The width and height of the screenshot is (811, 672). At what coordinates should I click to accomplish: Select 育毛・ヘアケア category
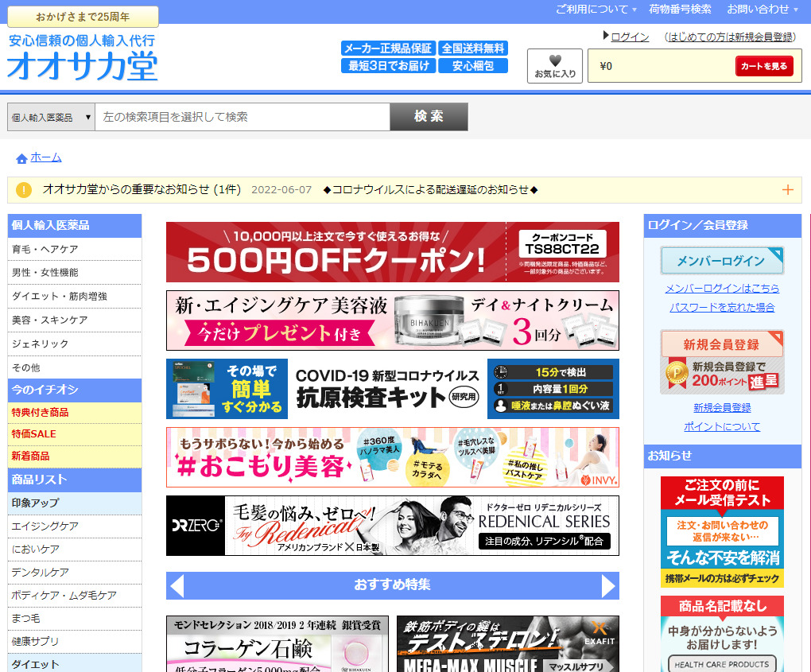[75, 250]
